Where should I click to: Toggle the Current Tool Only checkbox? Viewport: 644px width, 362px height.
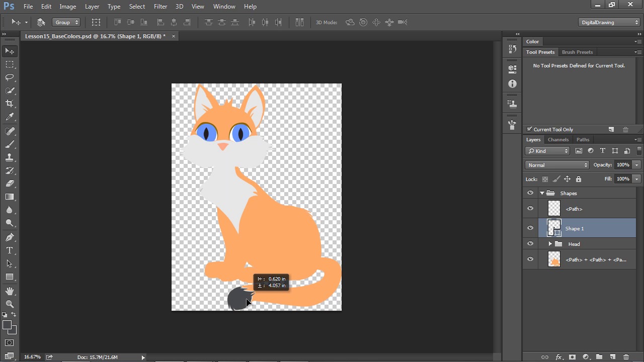tap(529, 129)
